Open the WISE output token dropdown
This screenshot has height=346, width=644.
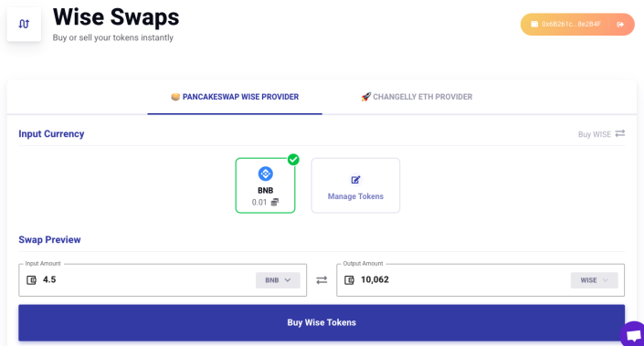[594, 280]
